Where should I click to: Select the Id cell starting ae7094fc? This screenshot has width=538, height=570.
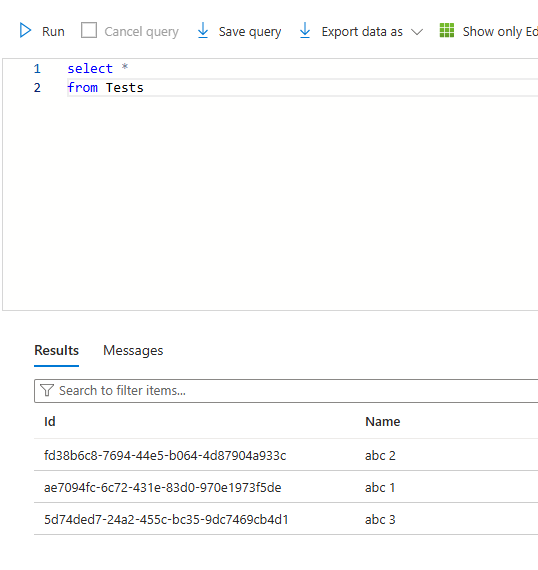click(162, 487)
